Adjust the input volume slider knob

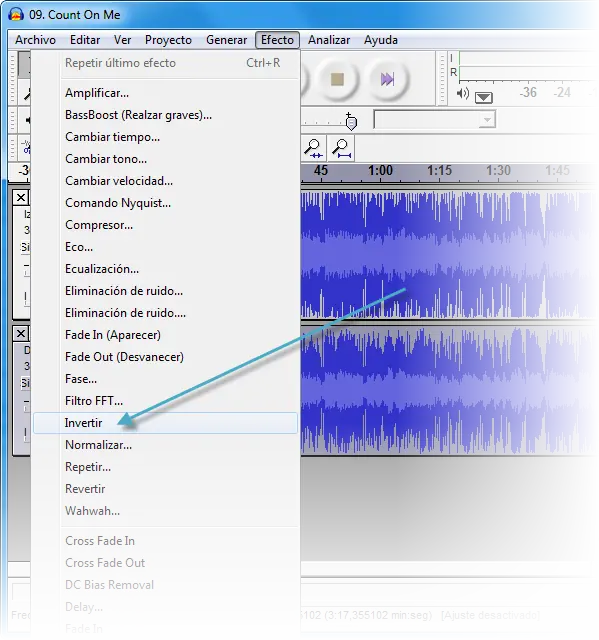pyautogui.click(x=351, y=122)
